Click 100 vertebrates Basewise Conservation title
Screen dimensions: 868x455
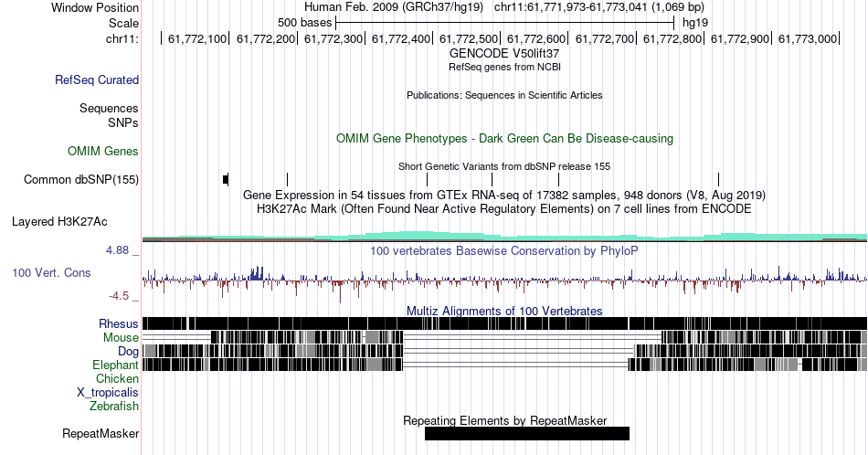coord(504,250)
